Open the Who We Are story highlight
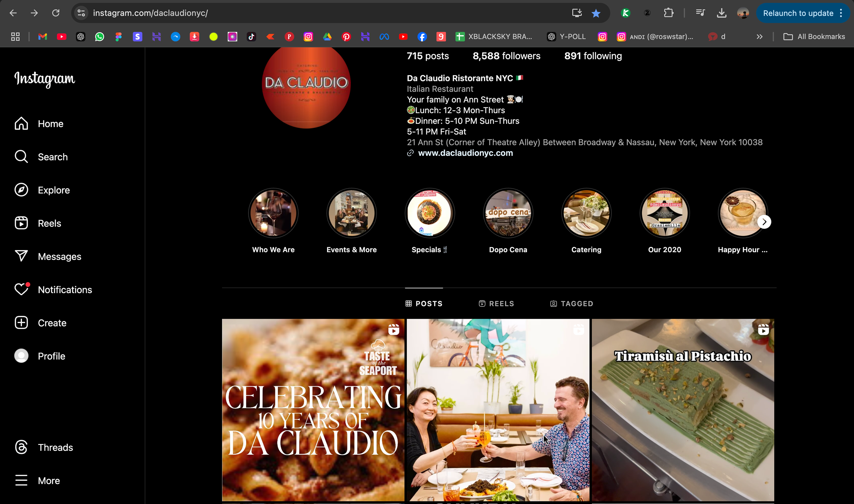This screenshot has width=854, height=504. pyautogui.click(x=273, y=221)
